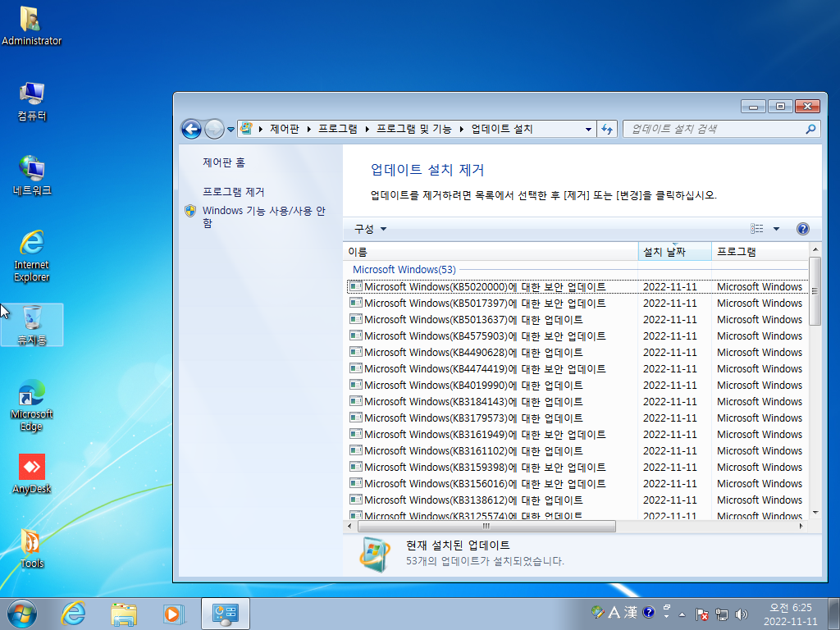The image size is (840, 630).
Task: Select the KB3184143 update row
Action: tap(577, 402)
